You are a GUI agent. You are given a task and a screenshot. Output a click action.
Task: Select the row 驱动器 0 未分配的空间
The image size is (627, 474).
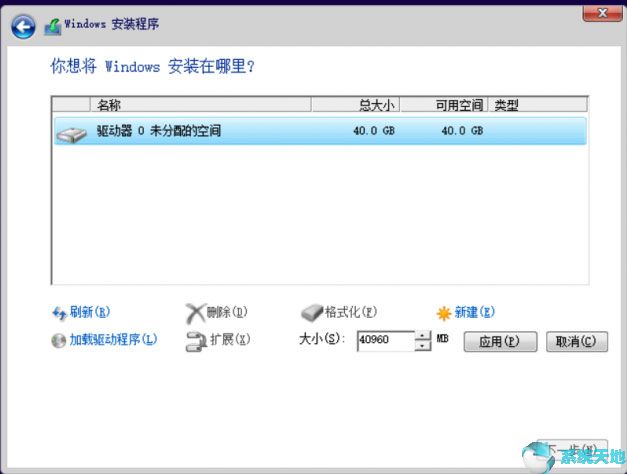[320, 131]
